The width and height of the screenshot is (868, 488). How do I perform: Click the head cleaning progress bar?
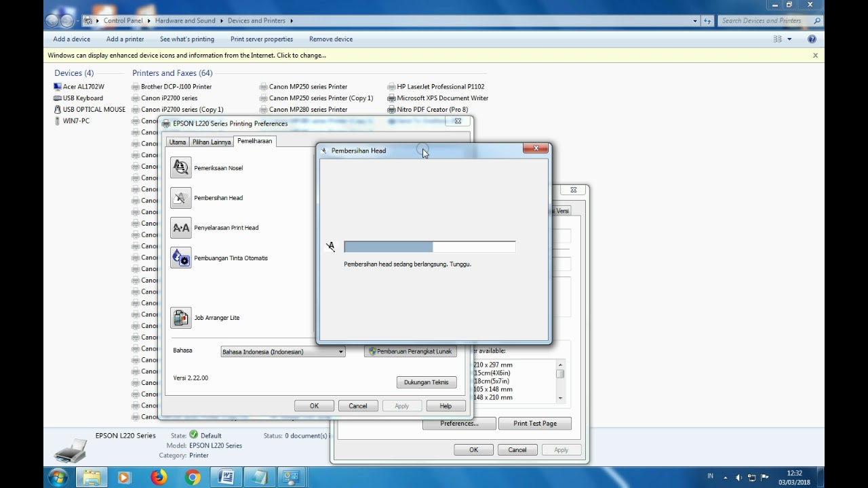pyautogui.click(x=430, y=247)
